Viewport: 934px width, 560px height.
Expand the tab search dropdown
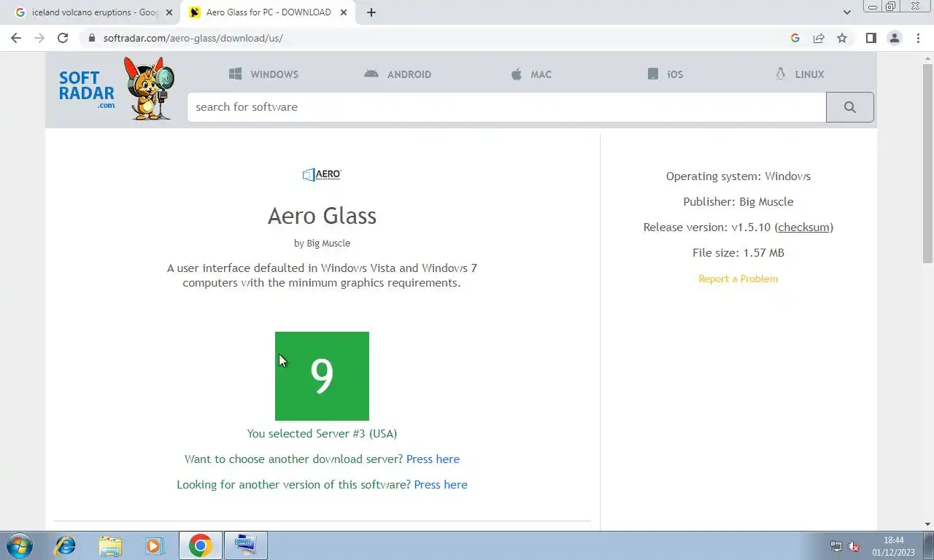pos(847,12)
